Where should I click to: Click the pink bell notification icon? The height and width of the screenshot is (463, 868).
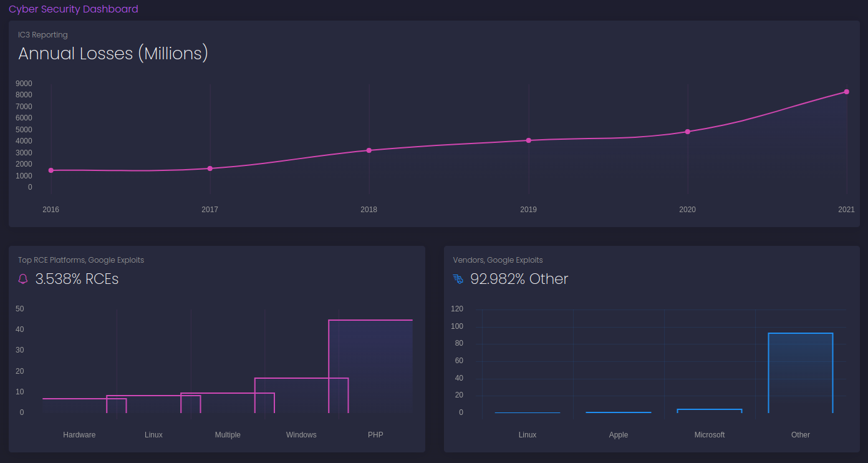tap(22, 279)
